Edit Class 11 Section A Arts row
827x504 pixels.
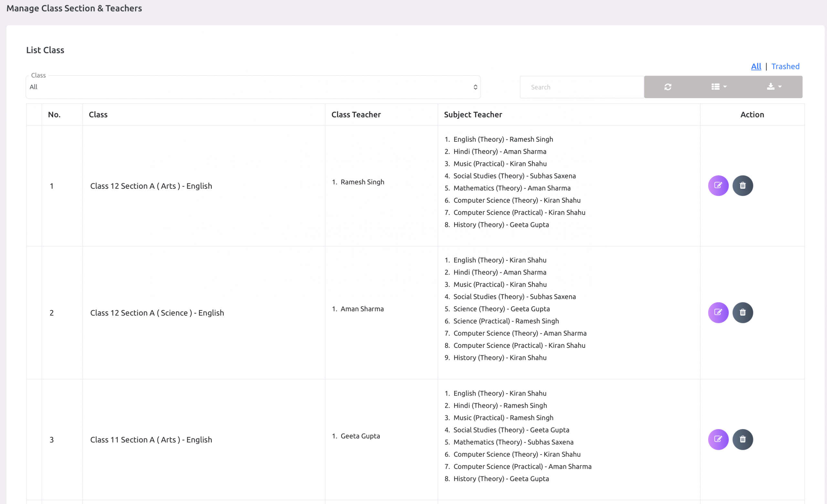pos(718,439)
